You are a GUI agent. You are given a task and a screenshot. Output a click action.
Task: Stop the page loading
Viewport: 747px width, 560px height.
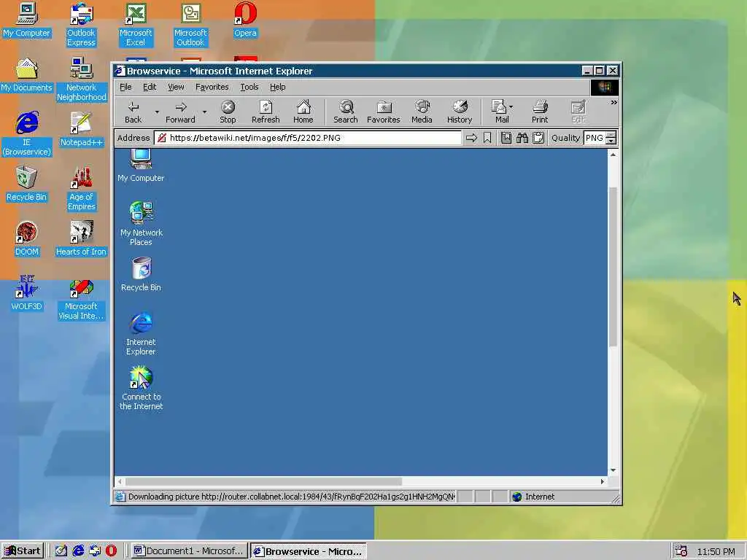pyautogui.click(x=228, y=112)
